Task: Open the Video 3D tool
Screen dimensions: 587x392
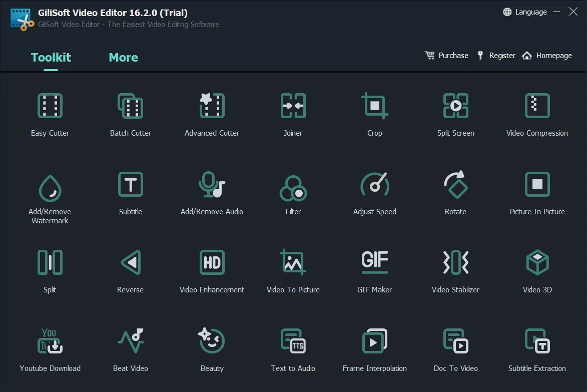Action: pyautogui.click(x=536, y=269)
